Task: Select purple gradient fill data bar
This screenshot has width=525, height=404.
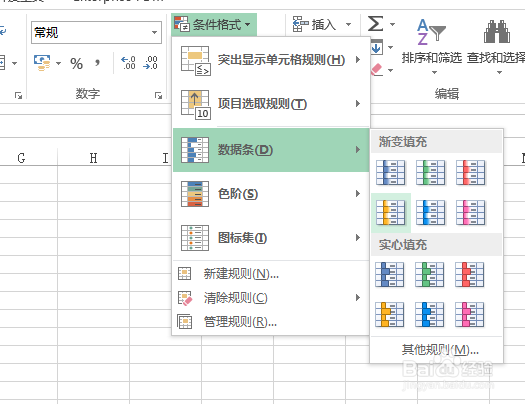Action: click(x=470, y=213)
